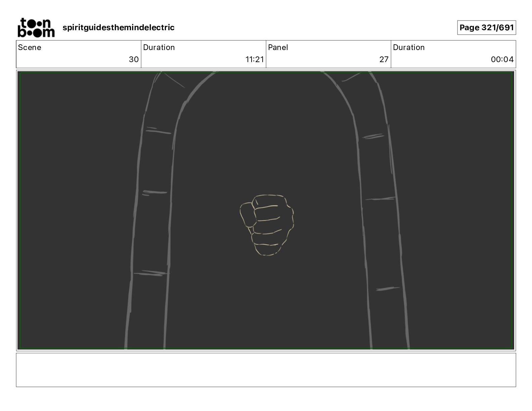Click the Duration label beside Panel
This screenshot has width=532, height=411.
tap(409, 47)
